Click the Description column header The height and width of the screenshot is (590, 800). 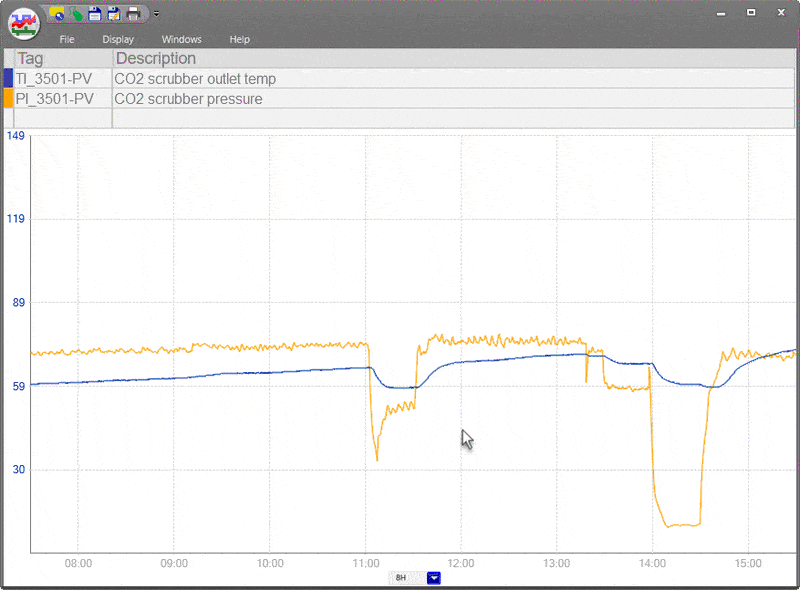point(454,58)
